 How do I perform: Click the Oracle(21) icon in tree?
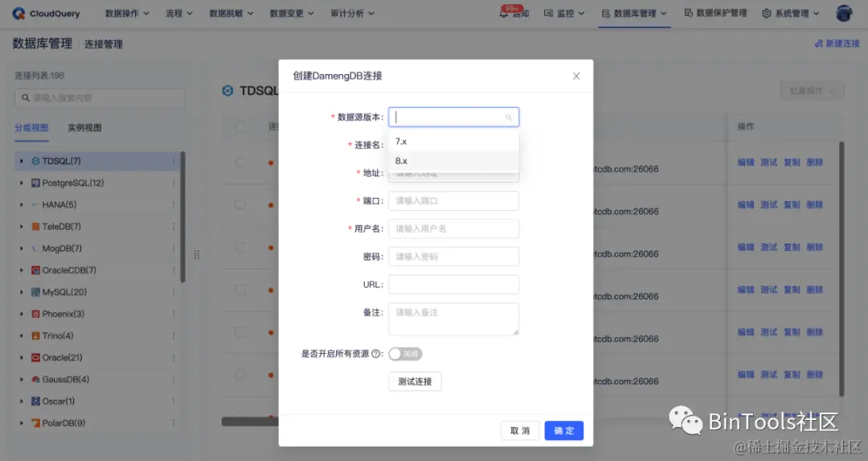pos(35,358)
